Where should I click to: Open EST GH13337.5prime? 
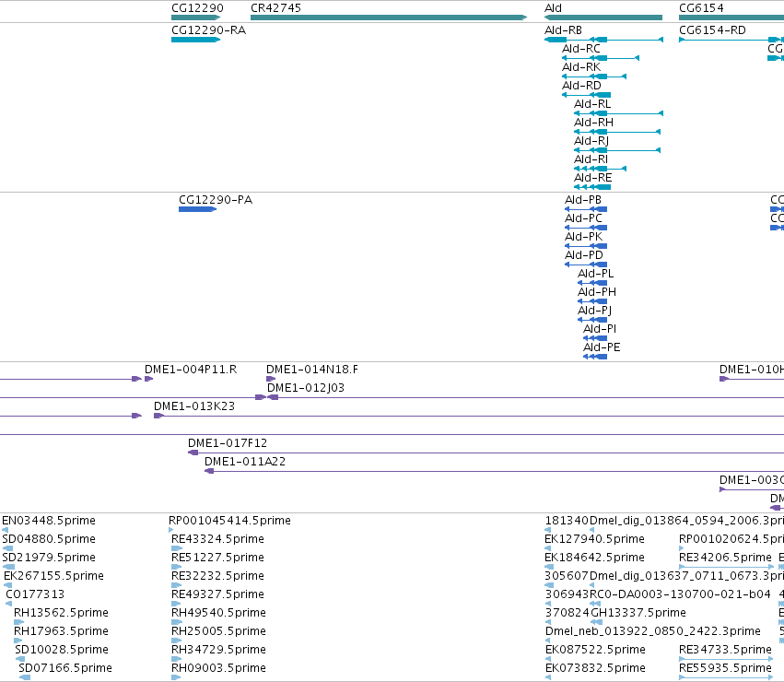[638, 613]
